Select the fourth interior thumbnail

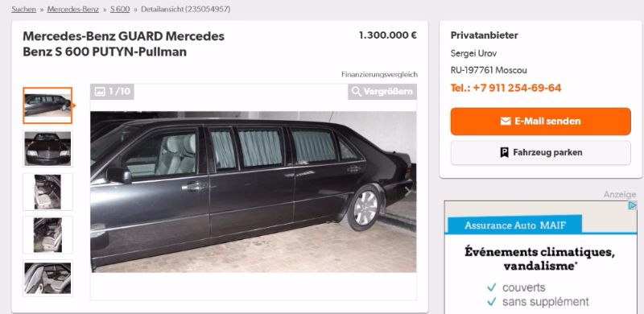tap(47, 235)
